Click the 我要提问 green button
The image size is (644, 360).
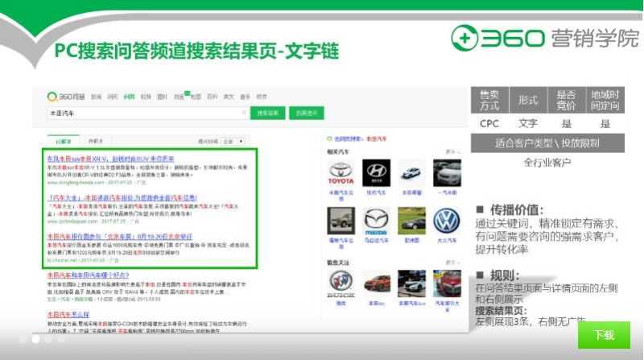pyautogui.click(x=307, y=113)
